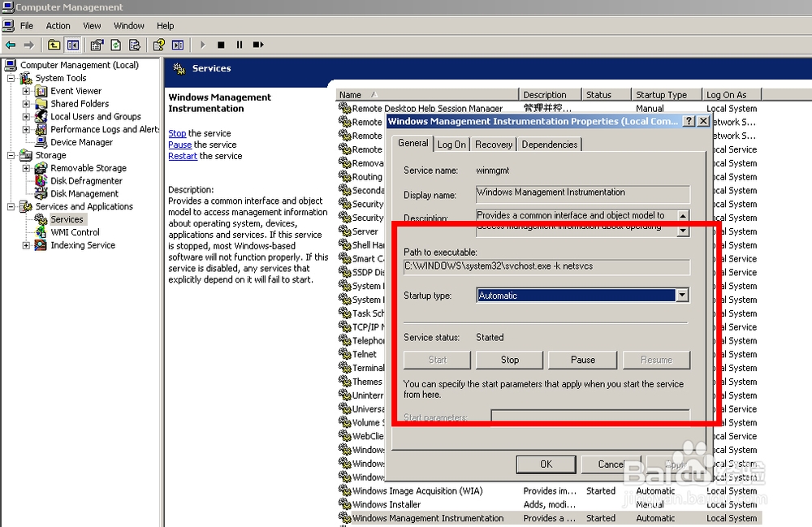Image resolution: width=812 pixels, height=527 pixels.
Task: Open the Help menu
Action: [165, 26]
